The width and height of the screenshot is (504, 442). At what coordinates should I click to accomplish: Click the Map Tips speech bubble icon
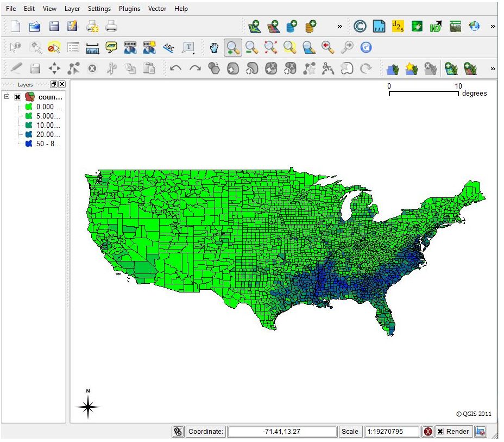[x=111, y=47]
